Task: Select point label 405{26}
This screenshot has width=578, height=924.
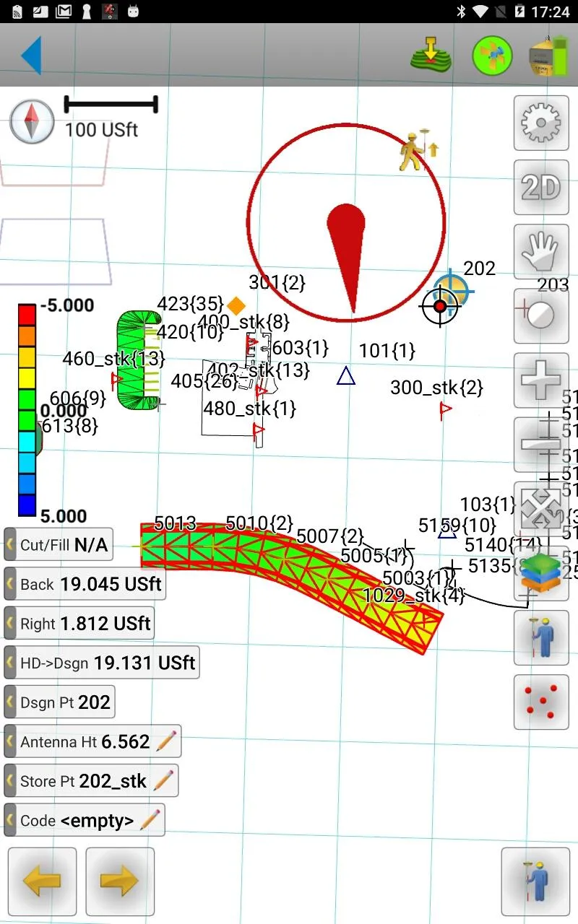Action: [x=205, y=380]
